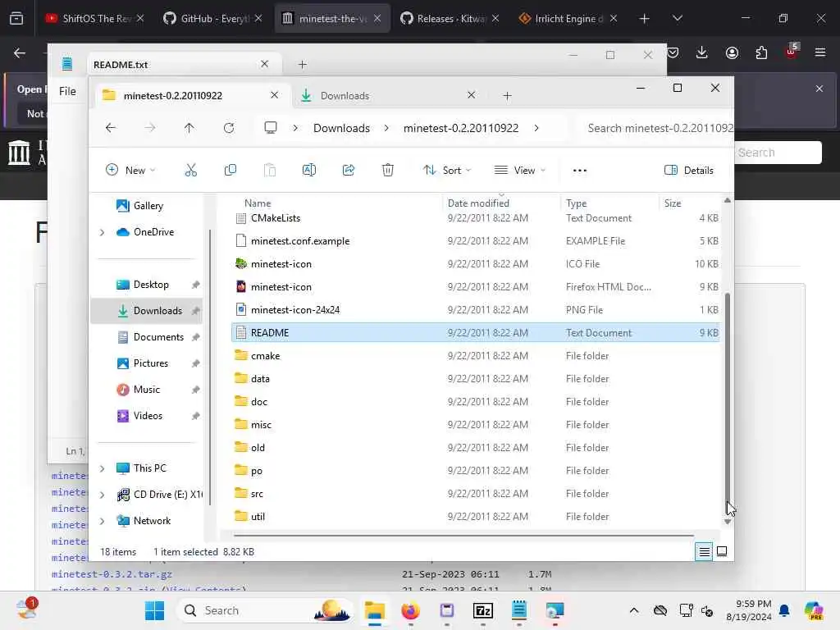Switch to the ShiftOS browser tab
The height and width of the screenshot is (630, 840).
(97, 18)
